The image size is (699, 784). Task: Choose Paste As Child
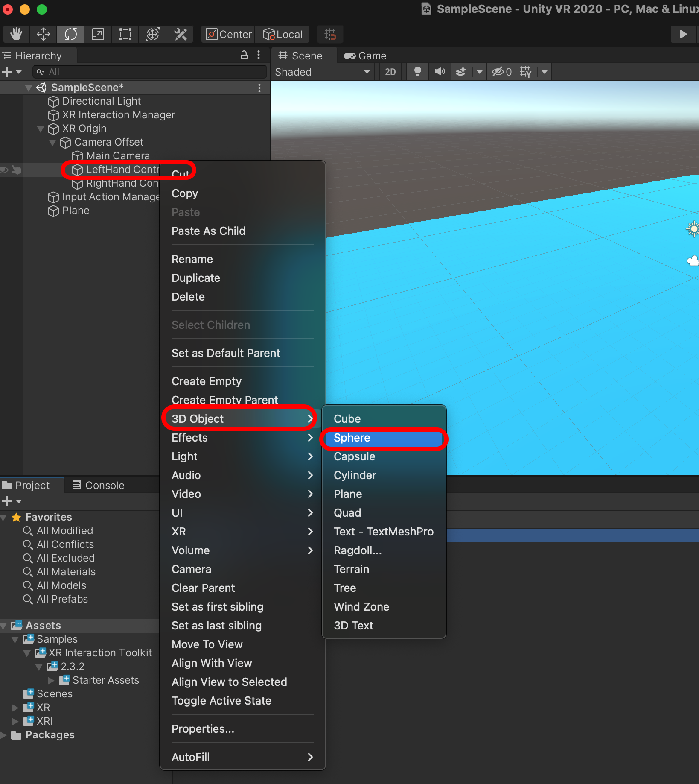[242, 231]
